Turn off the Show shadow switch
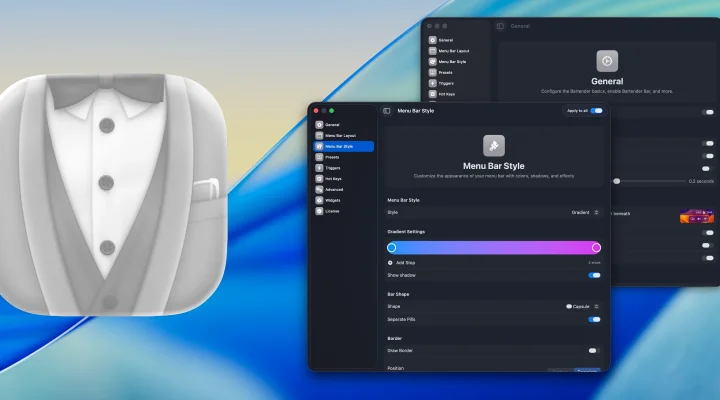720x400 pixels. point(594,276)
